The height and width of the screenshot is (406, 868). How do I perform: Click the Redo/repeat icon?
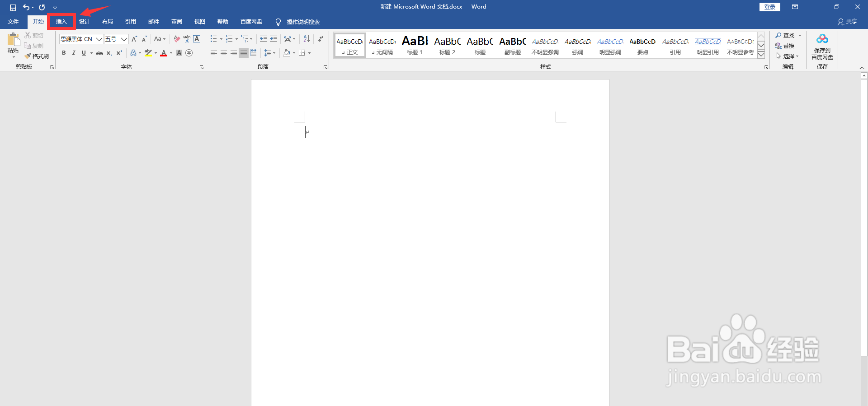pyautogui.click(x=42, y=7)
